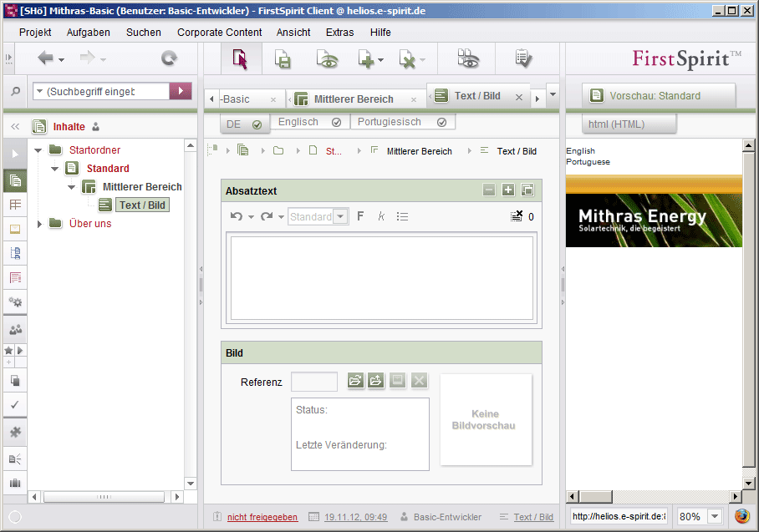Toggle bold F formatting
The width and height of the screenshot is (759, 532).
point(360,216)
